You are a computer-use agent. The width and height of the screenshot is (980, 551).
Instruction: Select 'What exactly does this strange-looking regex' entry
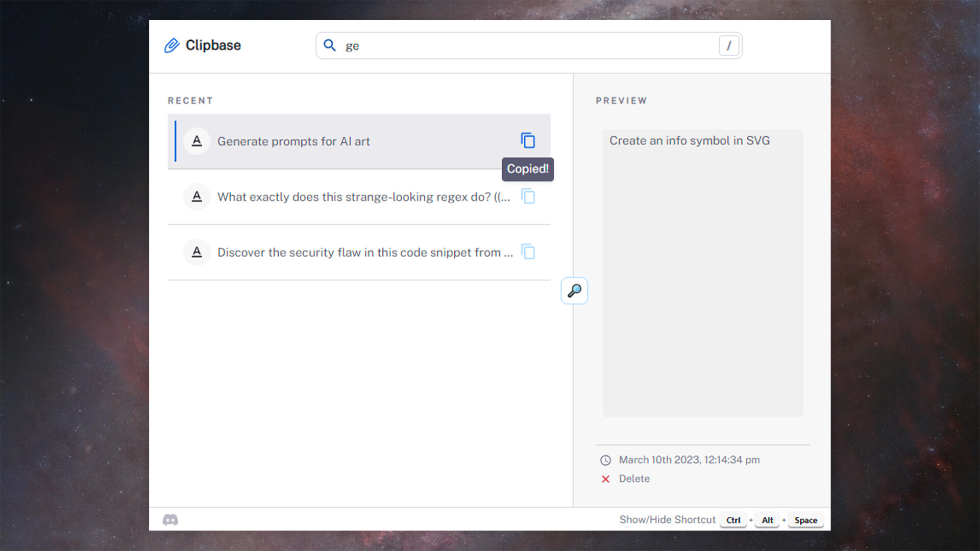tap(363, 197)
